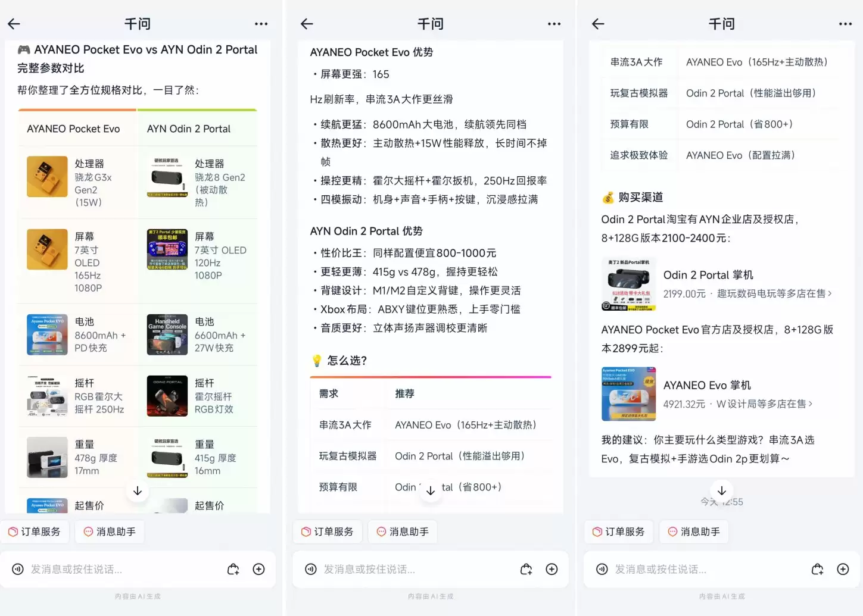
Task: Tap the voice icon in left screen's input bar
Action: (x=18, y=570)
